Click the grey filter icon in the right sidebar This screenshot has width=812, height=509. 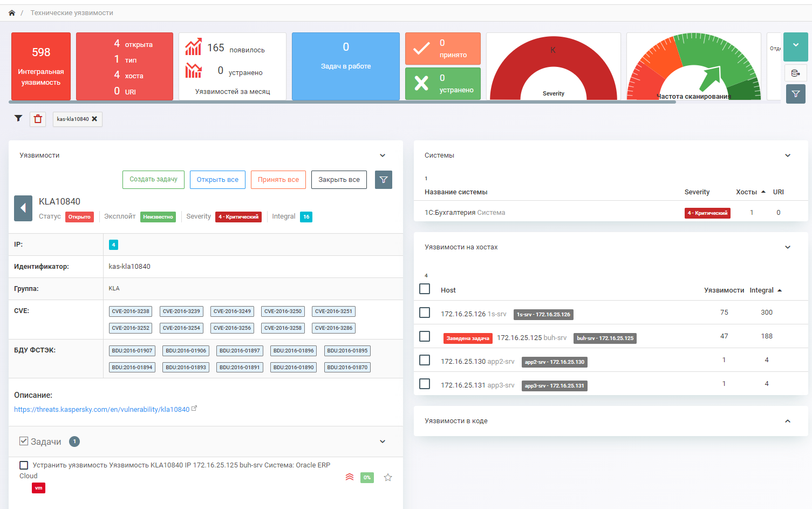coord(796,94)
